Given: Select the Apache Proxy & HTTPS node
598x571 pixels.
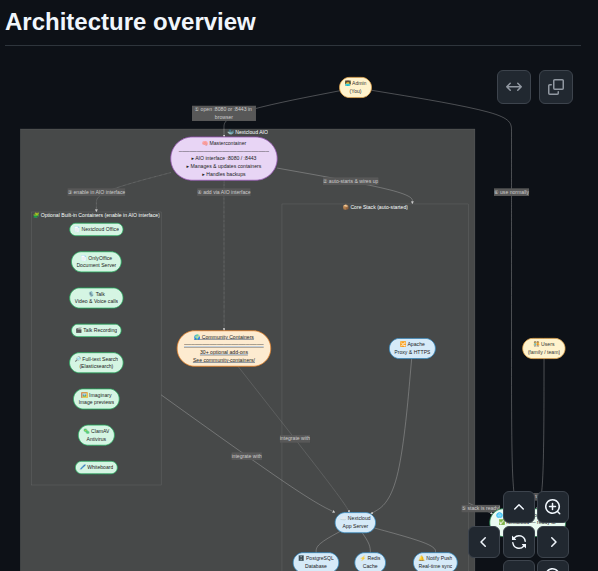Looking at the screenshot, I should coord(412,348).
